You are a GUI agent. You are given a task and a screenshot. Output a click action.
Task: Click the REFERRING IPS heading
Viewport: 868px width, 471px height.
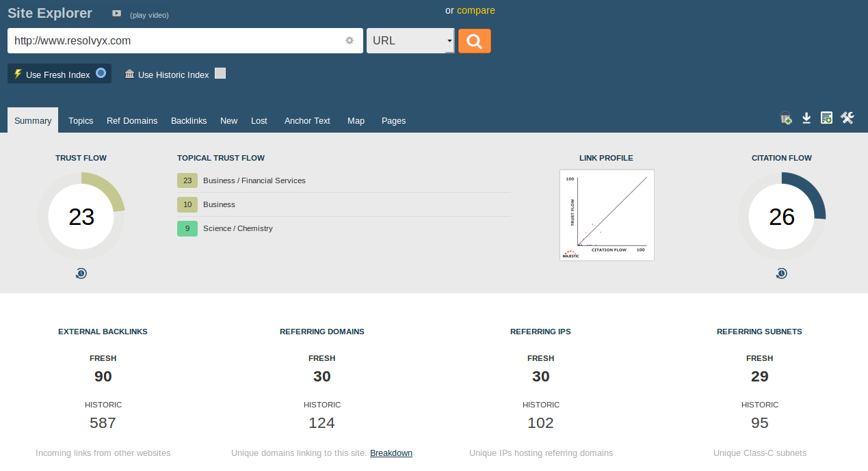click(x=541, y=332)
